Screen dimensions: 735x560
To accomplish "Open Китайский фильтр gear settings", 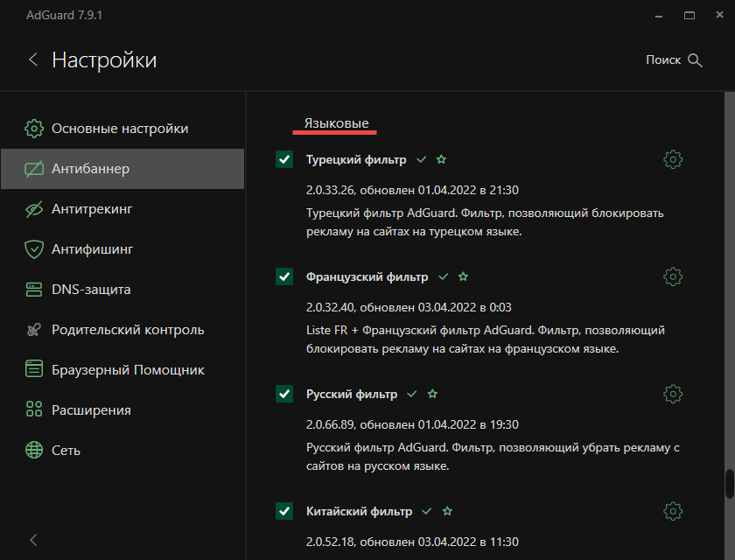I will pyautogui.click(x=673, y=511).
